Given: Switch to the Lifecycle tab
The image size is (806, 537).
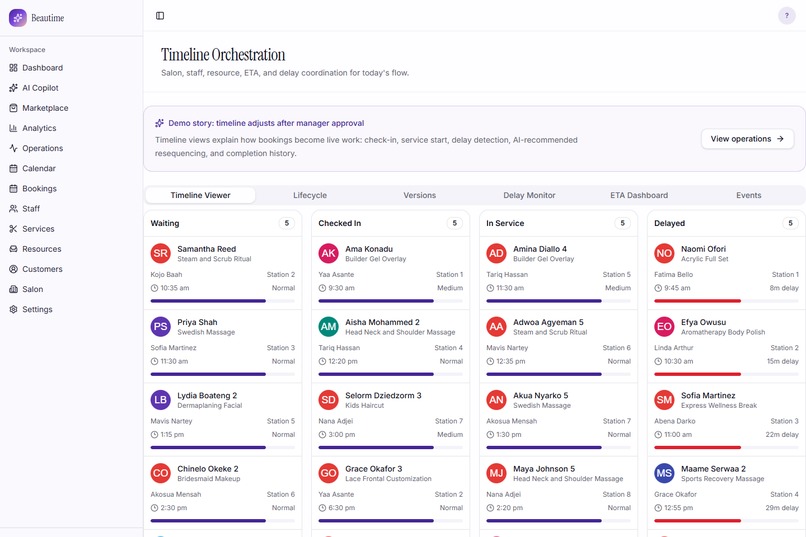Looking at the screenshot, I should pos(310,195).
